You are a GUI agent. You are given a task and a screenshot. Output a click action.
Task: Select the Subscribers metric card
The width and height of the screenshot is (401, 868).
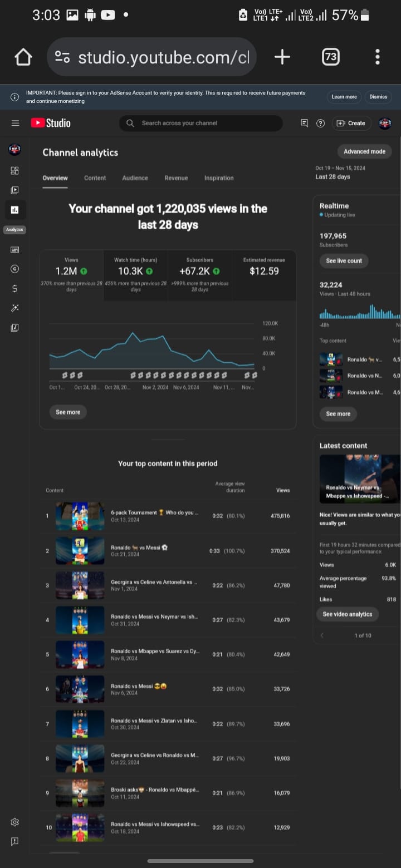pos(199,275)
